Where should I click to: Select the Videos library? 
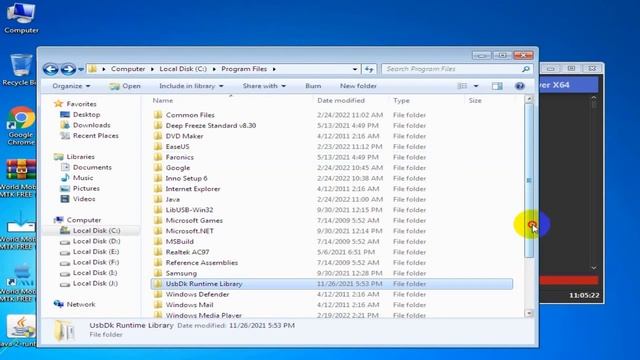coord(84,199)
